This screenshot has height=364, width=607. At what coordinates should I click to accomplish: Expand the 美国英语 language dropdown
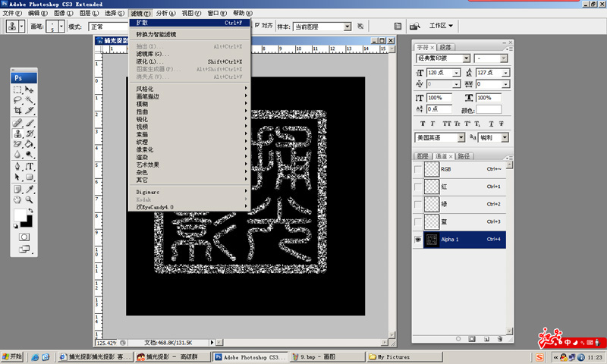tap(461, 138)
